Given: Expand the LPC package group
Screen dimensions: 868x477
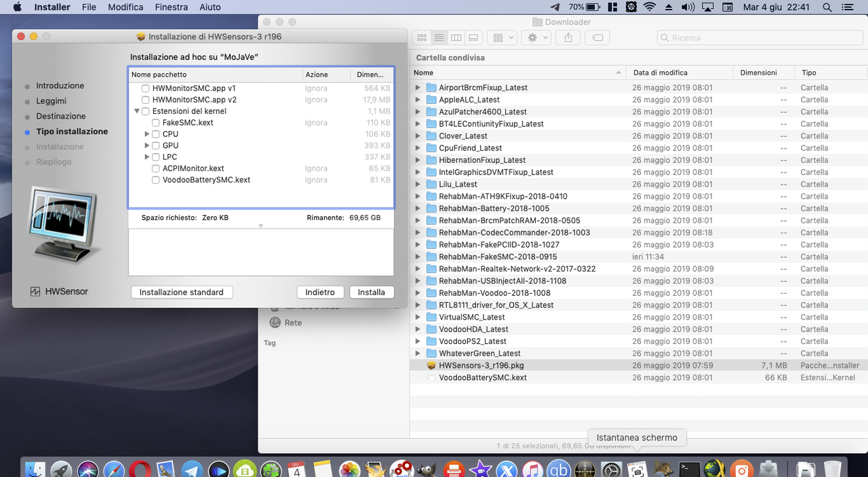Looking at the screenshot, I should point(147,157).
